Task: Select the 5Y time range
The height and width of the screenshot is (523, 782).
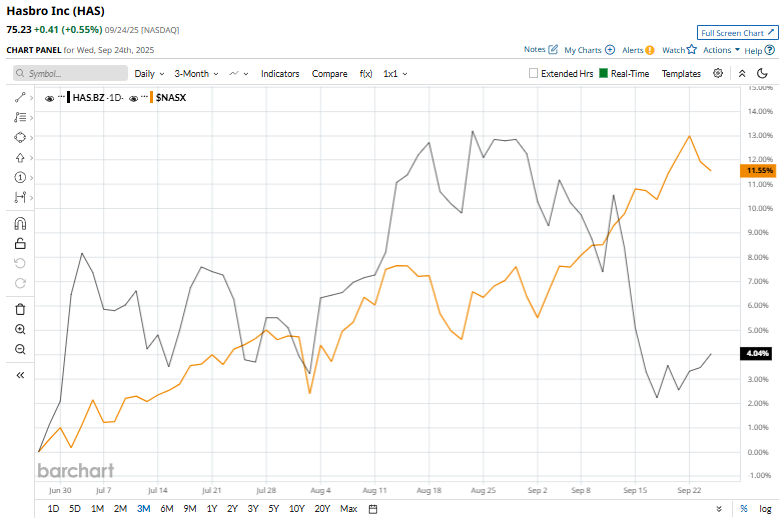Action: [x=274, y=509]
